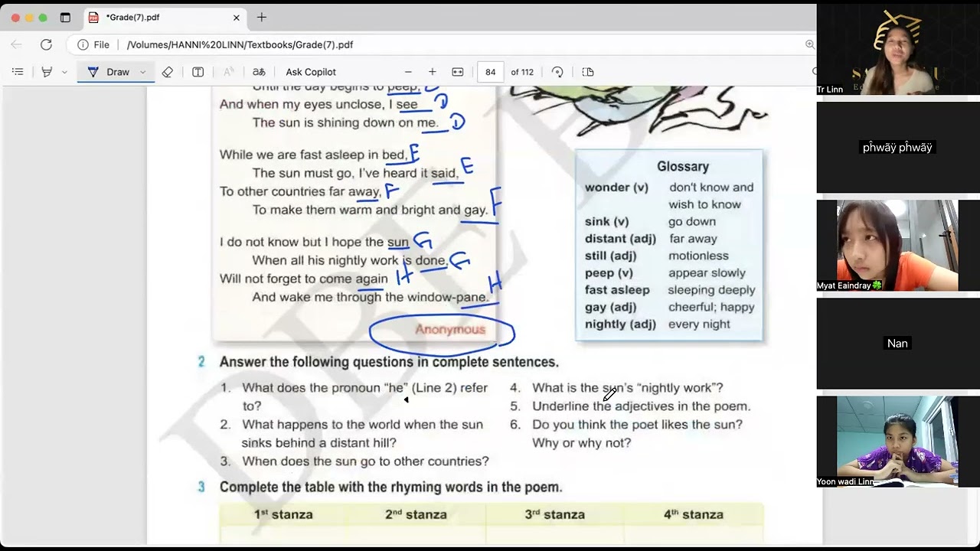Click question 'What is the sun's "nightly work"?'
Image resolution: width=980 pixels, height=551 pixels.
(627, 388)
